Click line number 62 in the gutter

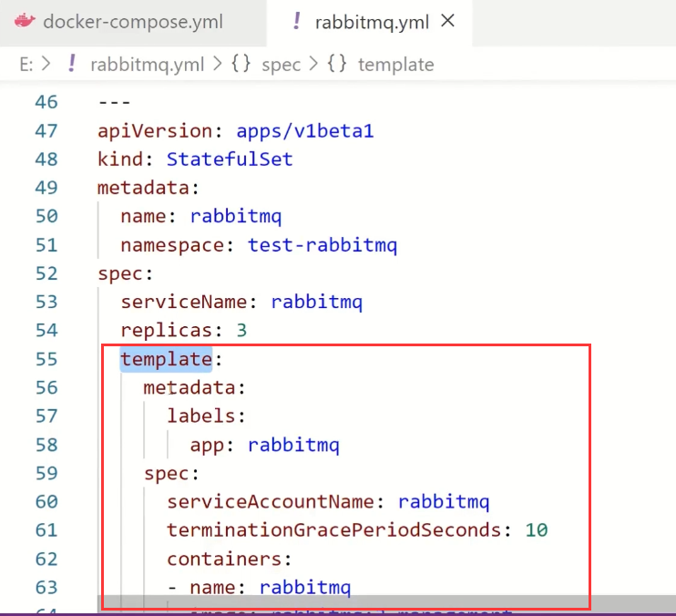(46, 560)
